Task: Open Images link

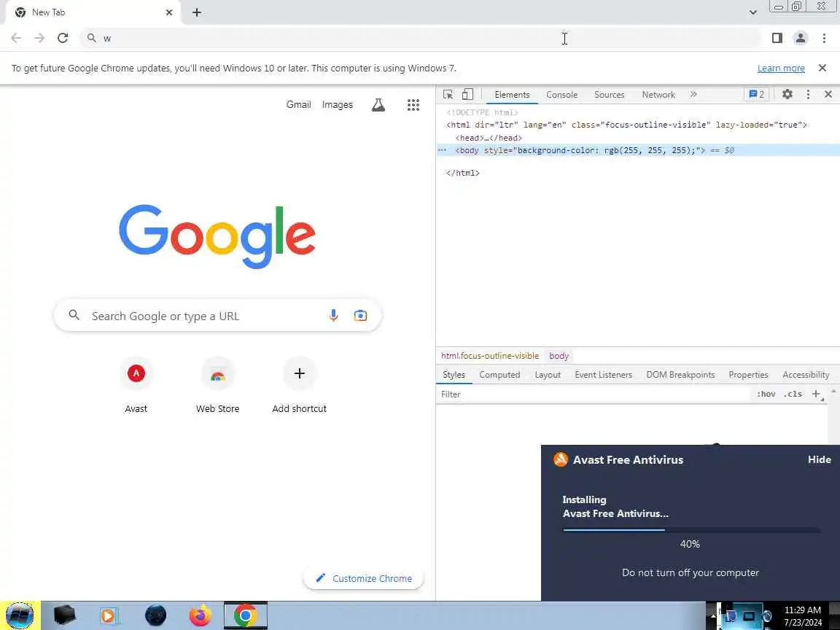Action: [337, 104]
